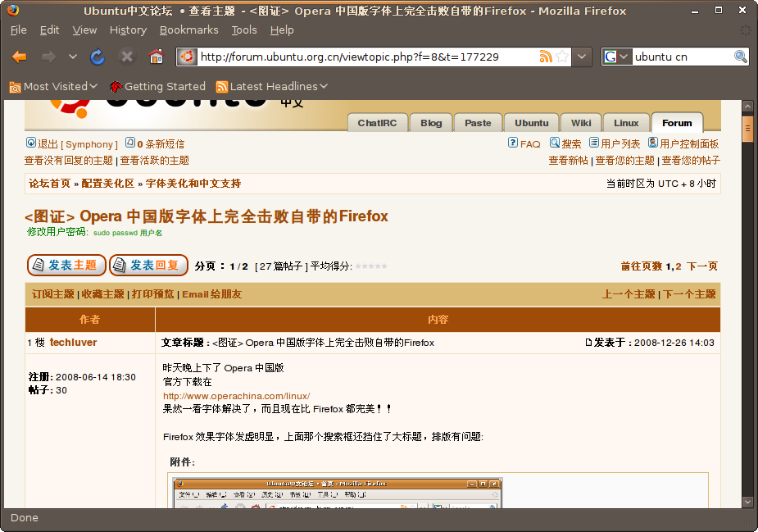This screenshot has width=758, height=532.
Task: Switch to the Linux tab
Action: (627, 123)
